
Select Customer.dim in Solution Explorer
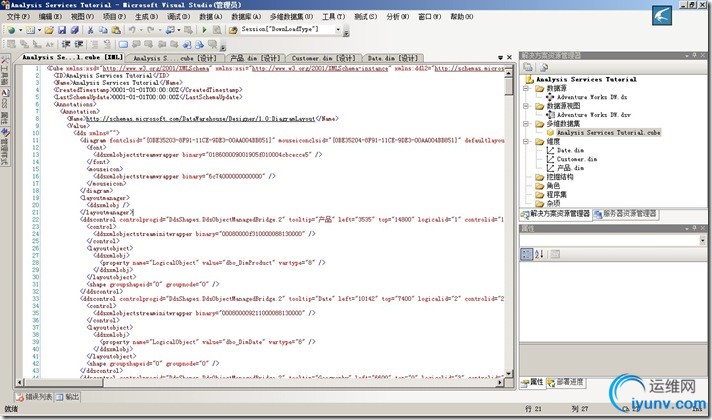(x=577, y=159)
